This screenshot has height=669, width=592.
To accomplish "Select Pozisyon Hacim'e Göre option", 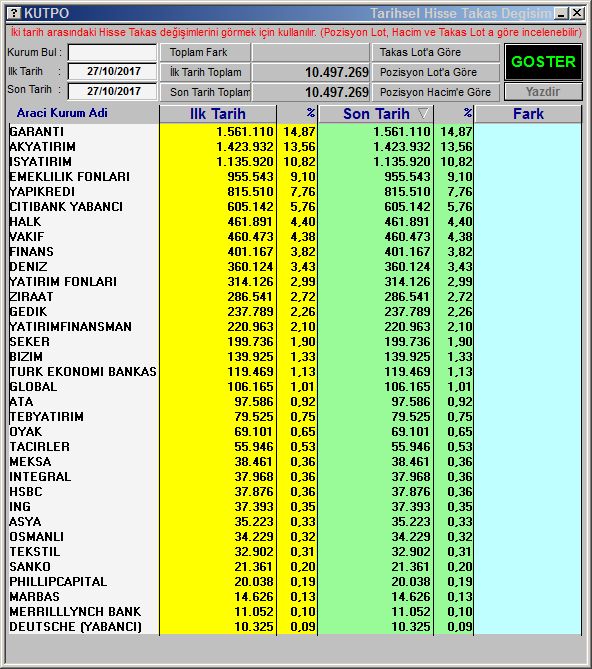I will pos(435,92).
